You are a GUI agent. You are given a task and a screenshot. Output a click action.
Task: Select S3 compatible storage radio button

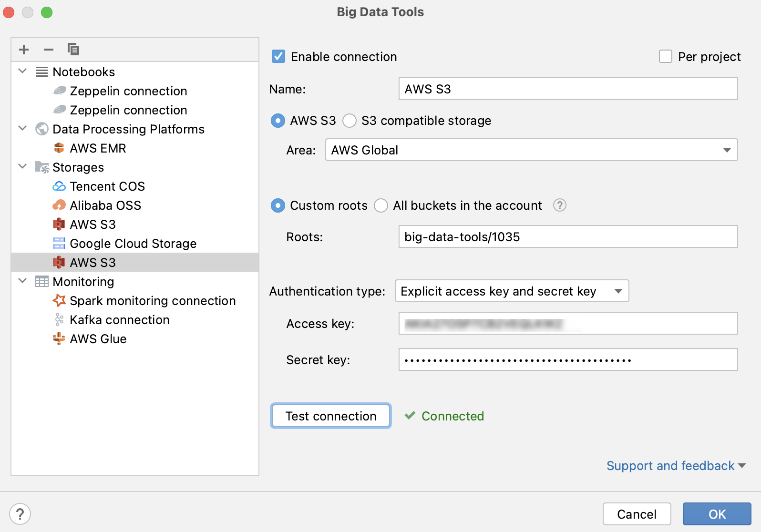tap(350, 121)
